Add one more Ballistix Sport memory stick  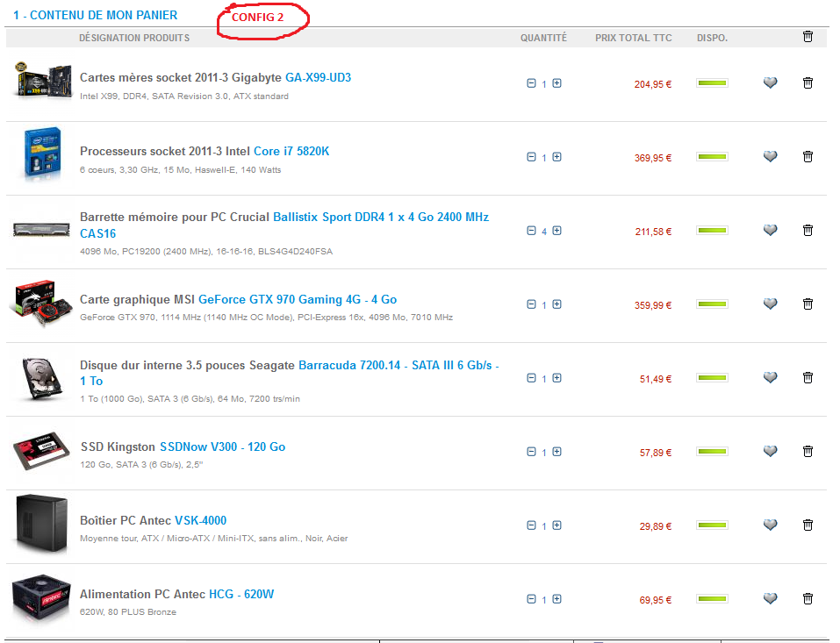(557, 230)
